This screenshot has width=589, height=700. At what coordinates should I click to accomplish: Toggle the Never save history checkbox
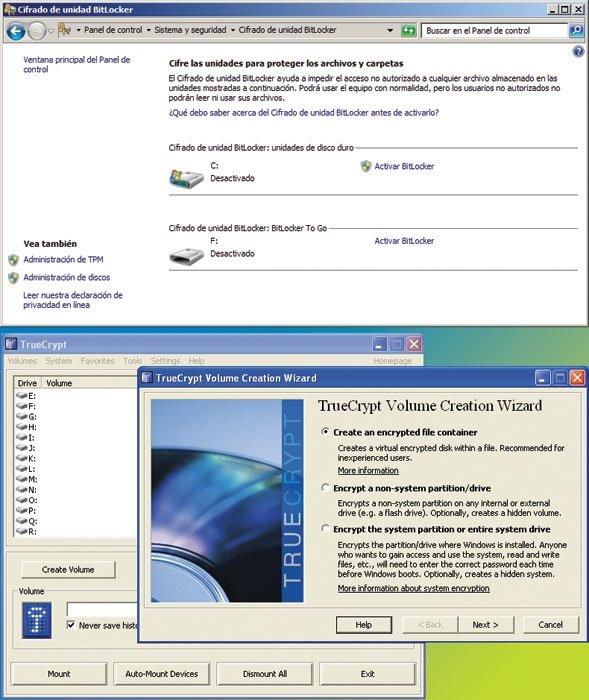pyautogui.click(x=71, y=625)
